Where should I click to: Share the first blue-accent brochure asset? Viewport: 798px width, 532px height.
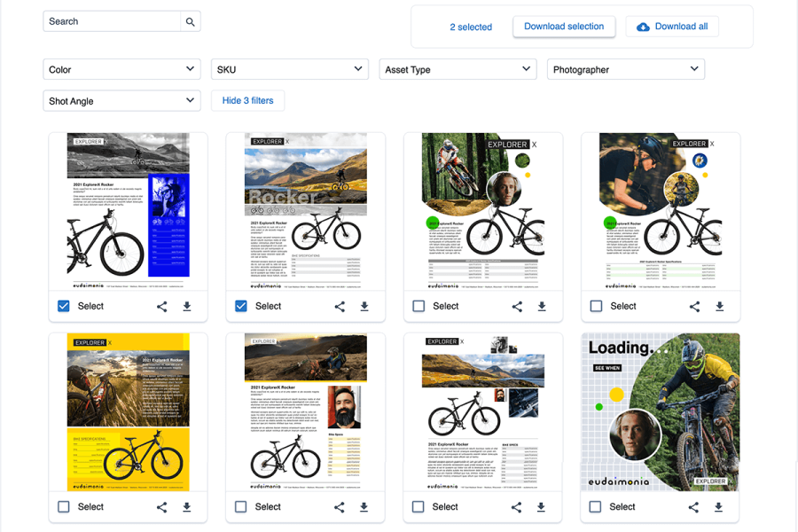point(162,306)
